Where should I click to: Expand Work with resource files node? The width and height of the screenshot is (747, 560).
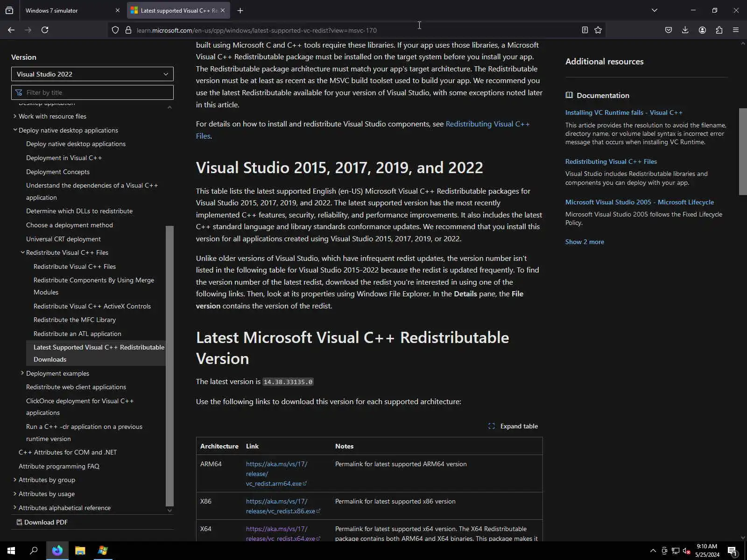coord(15,116)
